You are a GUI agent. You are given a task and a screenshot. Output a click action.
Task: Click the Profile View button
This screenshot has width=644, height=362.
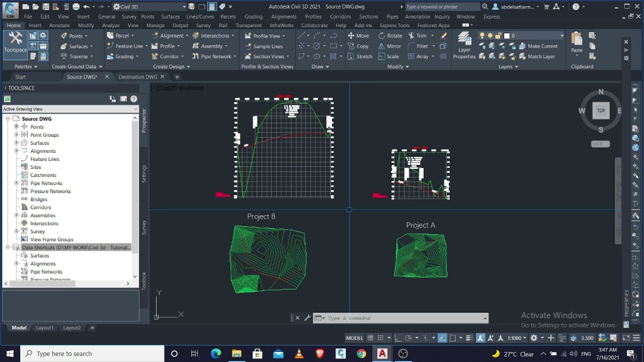265,36
